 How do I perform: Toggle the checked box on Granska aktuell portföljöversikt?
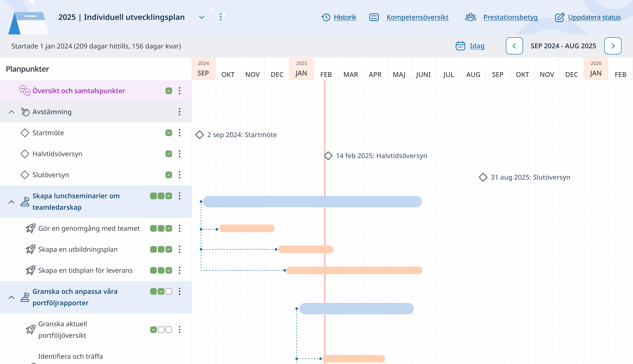coord(153,330)
